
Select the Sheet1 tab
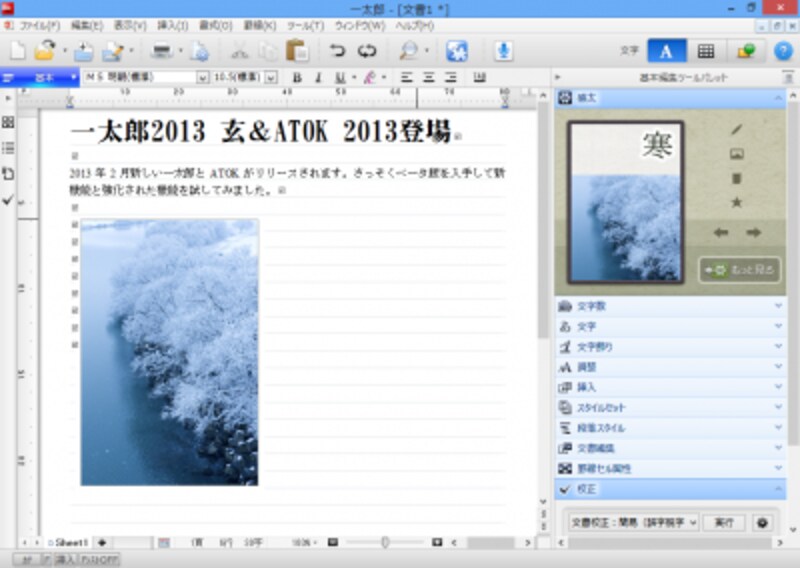point(70,542)
